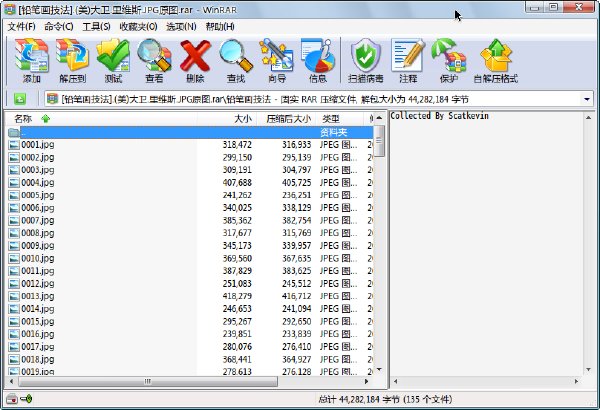Click the WinRAR title bar app icon

coord(10,9)
